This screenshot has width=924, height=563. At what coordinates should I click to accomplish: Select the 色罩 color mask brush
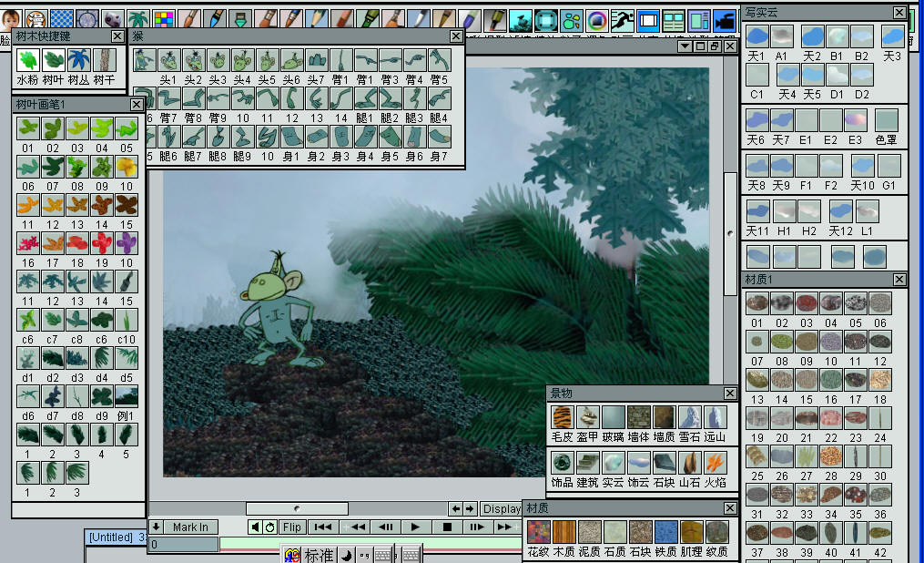(x=887, y=120)
